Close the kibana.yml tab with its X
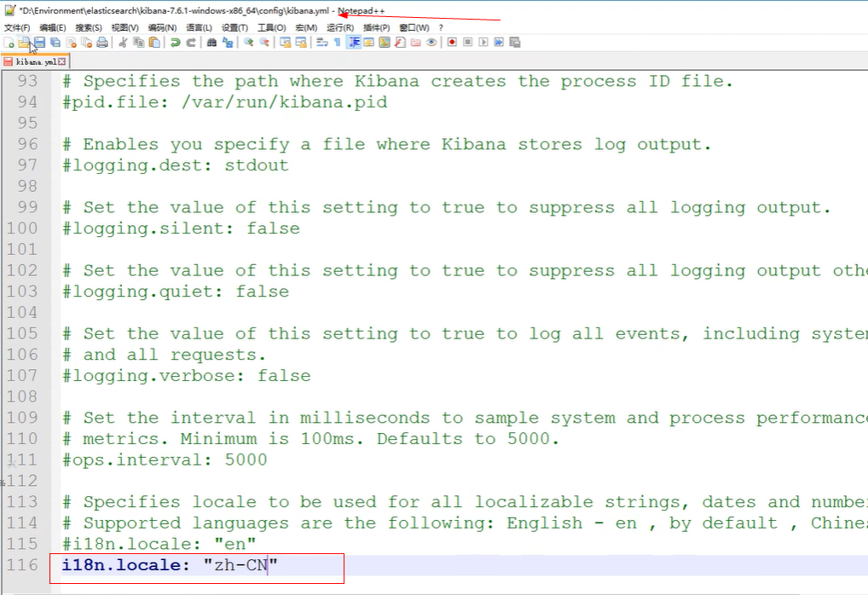 tap(62, 62)
